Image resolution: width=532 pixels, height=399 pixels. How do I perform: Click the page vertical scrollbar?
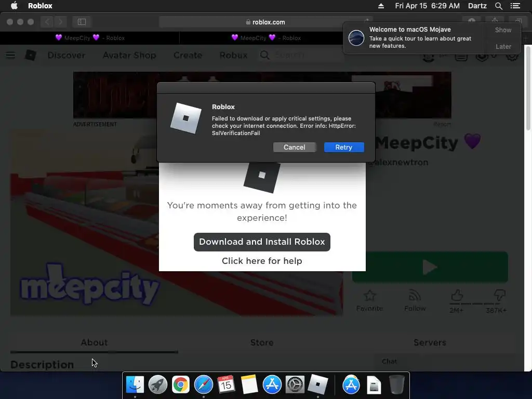[528, 87]
